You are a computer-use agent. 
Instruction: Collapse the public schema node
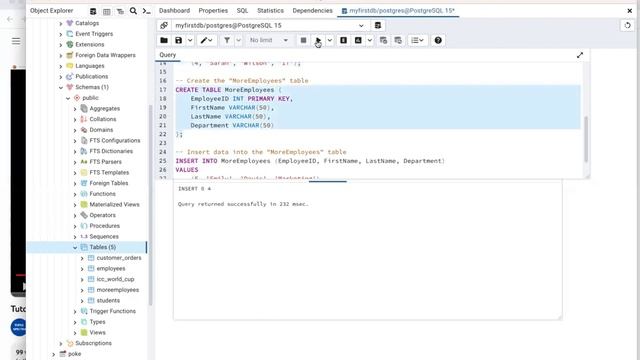[68, 98]
